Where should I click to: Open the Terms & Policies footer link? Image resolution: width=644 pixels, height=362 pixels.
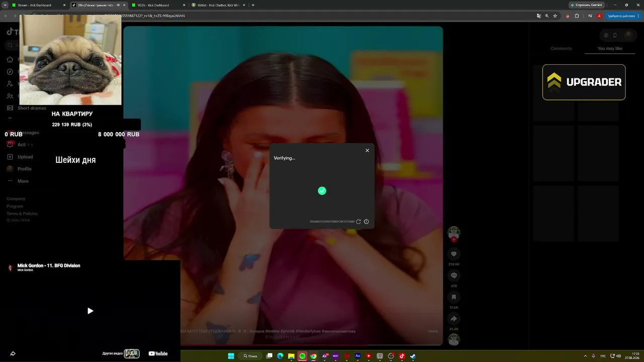coord(22,214)
